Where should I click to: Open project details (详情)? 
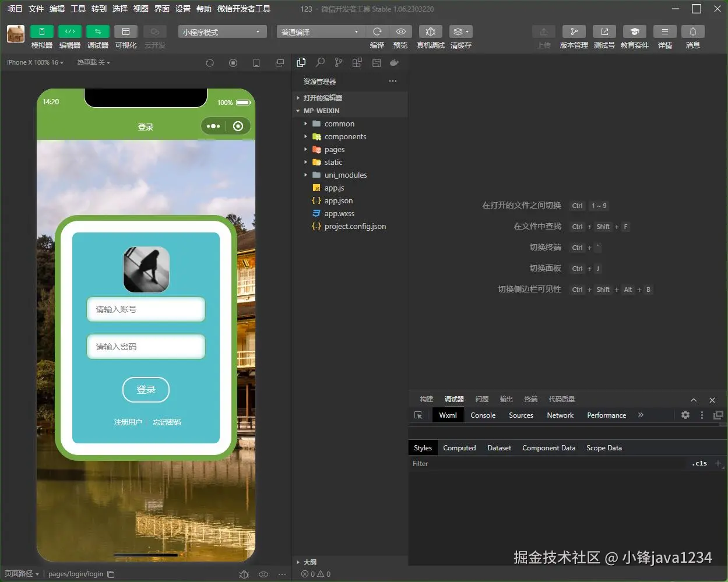coord(665,31)
